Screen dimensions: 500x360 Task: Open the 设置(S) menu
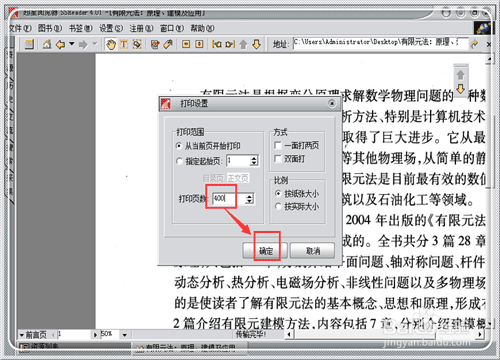(x=111, y=29)
